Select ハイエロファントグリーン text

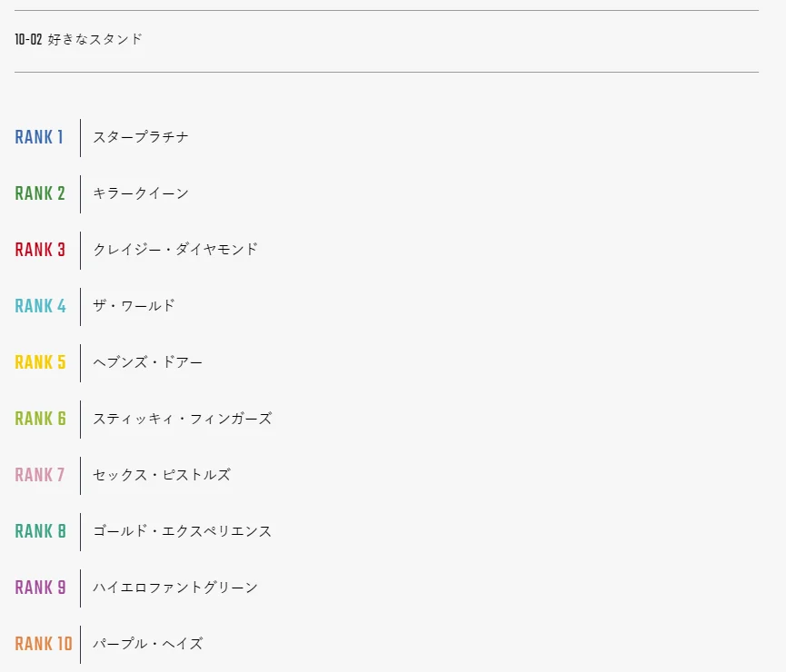(x=175, y=588)
